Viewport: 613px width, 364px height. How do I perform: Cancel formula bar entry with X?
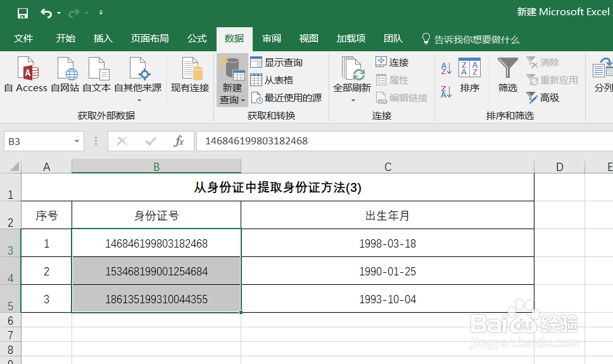point(122,141)
